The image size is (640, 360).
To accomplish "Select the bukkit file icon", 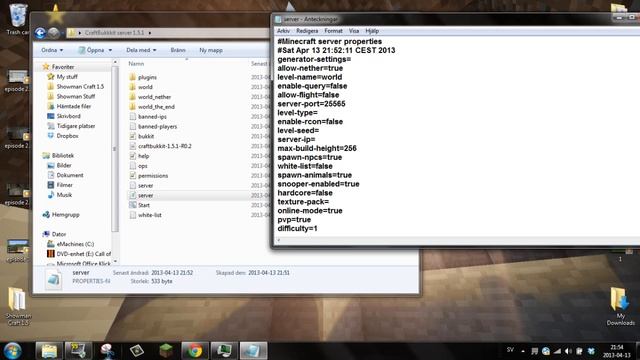I will pos(133,136).
